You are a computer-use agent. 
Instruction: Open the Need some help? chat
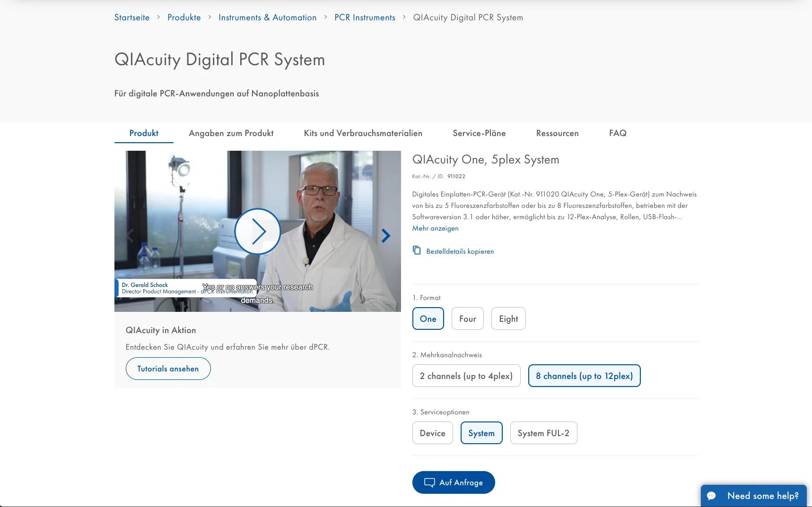pyautogui.click(x=754, y=496)
